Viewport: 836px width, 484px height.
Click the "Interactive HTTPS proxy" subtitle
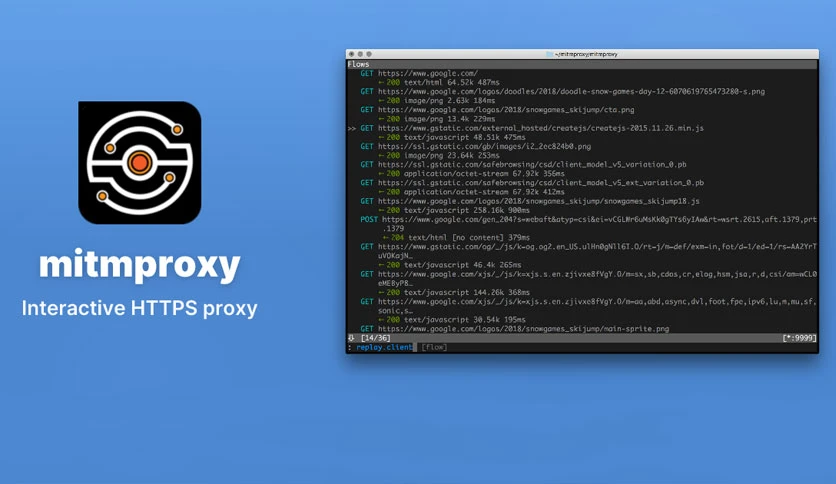pyautogui.click(x=140, y=308)
